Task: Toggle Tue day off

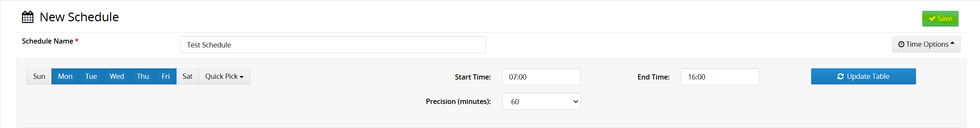Action: [x=91, y=76]
